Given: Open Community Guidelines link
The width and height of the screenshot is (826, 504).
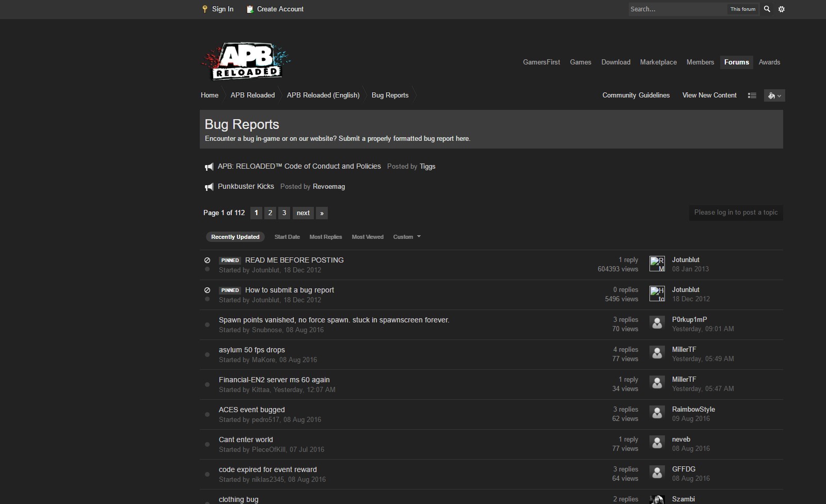Looking at the screenshot, I should (x=636, y=95).
